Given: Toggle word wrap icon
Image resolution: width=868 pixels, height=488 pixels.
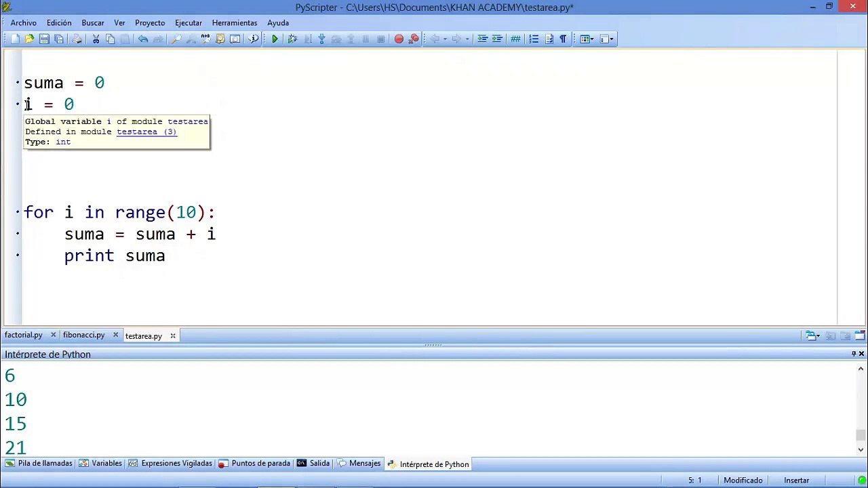Looking at the screenshot, I should (x=549, y=39).
